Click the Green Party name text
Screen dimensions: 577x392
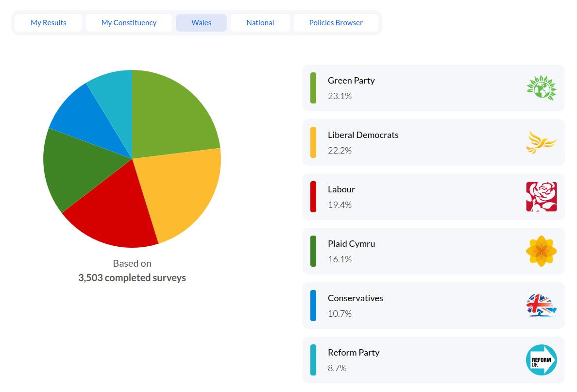351,81
